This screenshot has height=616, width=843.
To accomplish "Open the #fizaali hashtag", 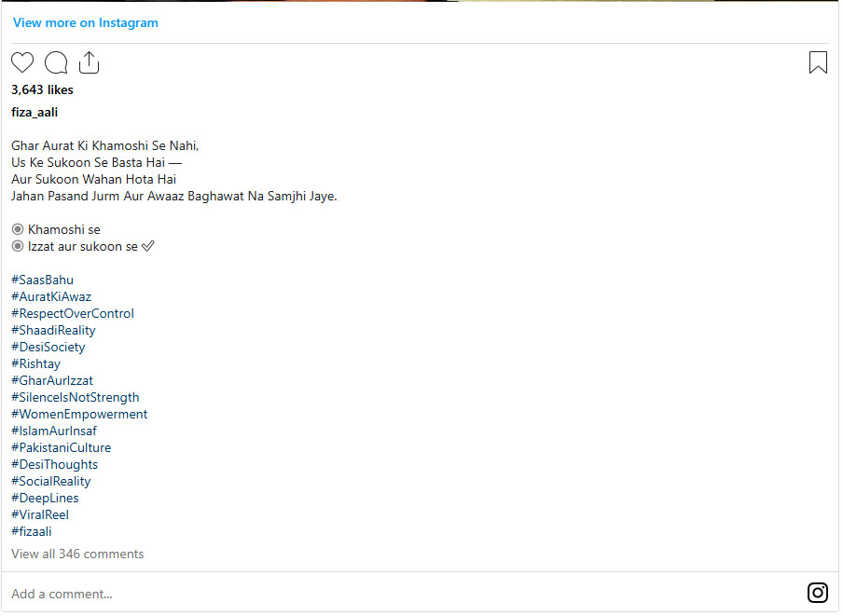I will click(32, 531).
